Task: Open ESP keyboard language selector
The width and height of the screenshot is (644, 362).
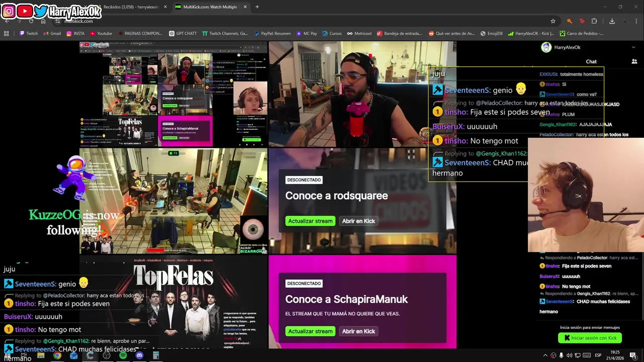Action: 598,355
